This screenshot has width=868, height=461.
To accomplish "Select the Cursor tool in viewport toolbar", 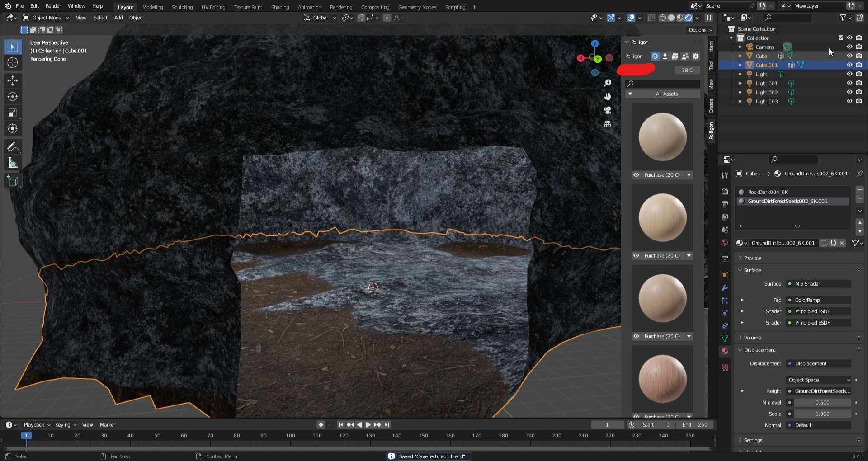I will [x=13, y=63].
